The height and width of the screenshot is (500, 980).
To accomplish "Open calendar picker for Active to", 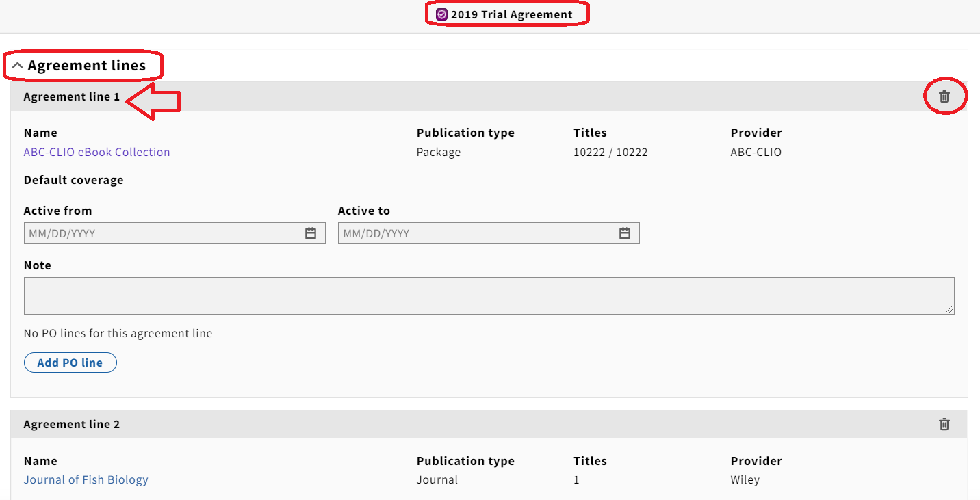I will [625, 233].
